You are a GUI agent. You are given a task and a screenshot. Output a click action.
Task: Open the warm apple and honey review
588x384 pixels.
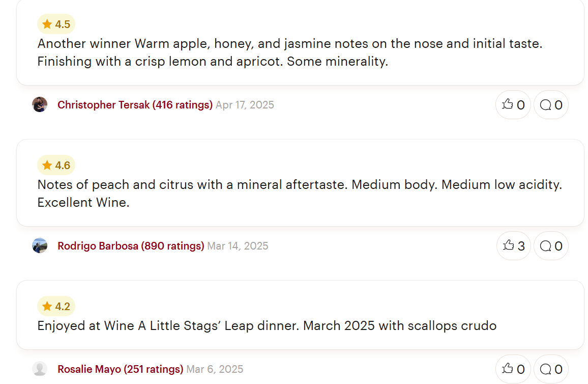290,52
